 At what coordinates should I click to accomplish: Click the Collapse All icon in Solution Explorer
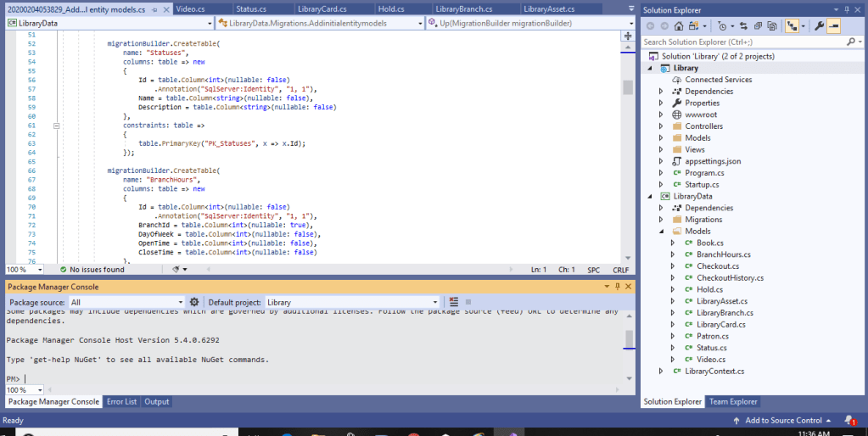pos(759,26)
